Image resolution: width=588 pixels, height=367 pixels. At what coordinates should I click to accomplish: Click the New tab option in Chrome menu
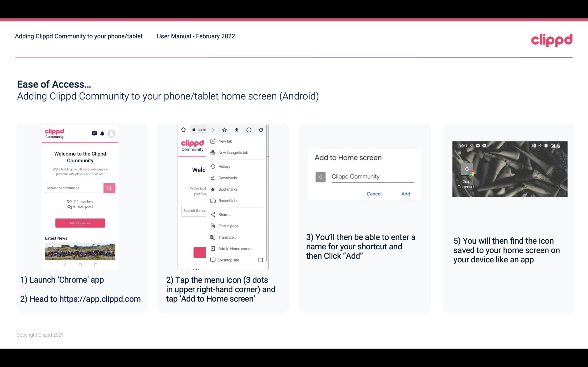(x=225, y=141)
